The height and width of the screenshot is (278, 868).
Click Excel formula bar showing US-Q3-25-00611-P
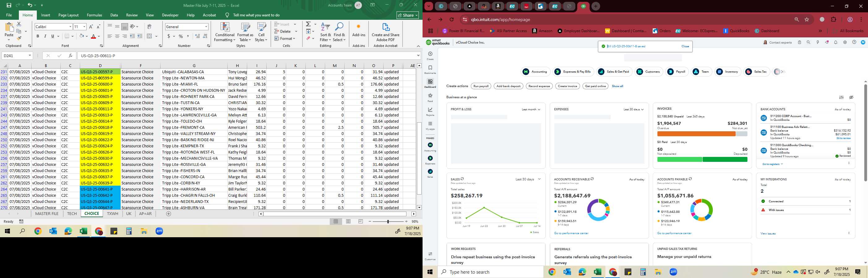[x=248, y=56]
